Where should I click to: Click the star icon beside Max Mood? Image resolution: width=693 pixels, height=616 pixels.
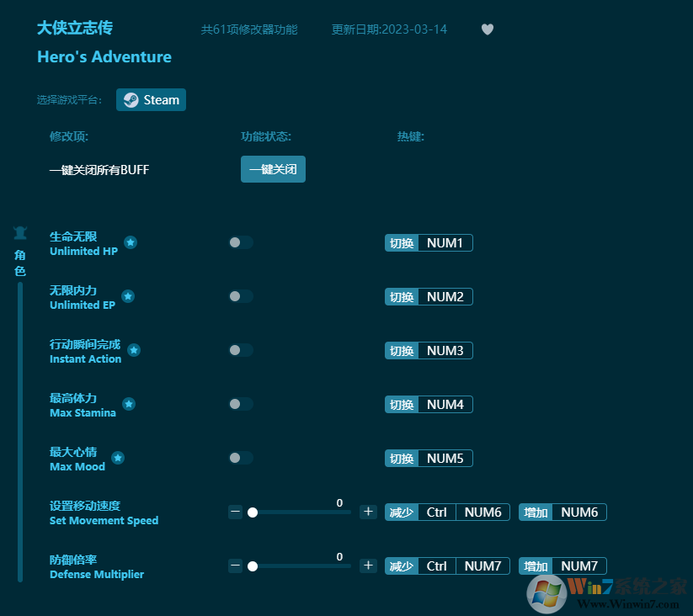click(x=118, y=459)
